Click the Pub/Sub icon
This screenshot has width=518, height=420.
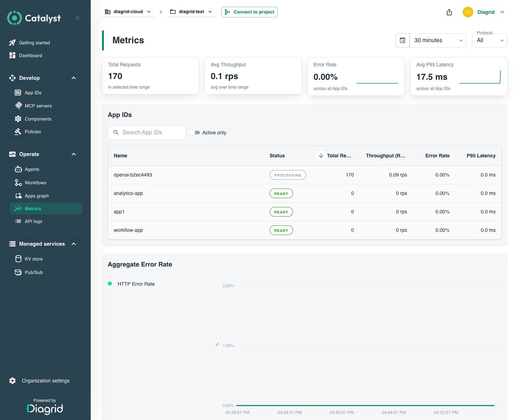pyautogui.click(x=18, y=272)
